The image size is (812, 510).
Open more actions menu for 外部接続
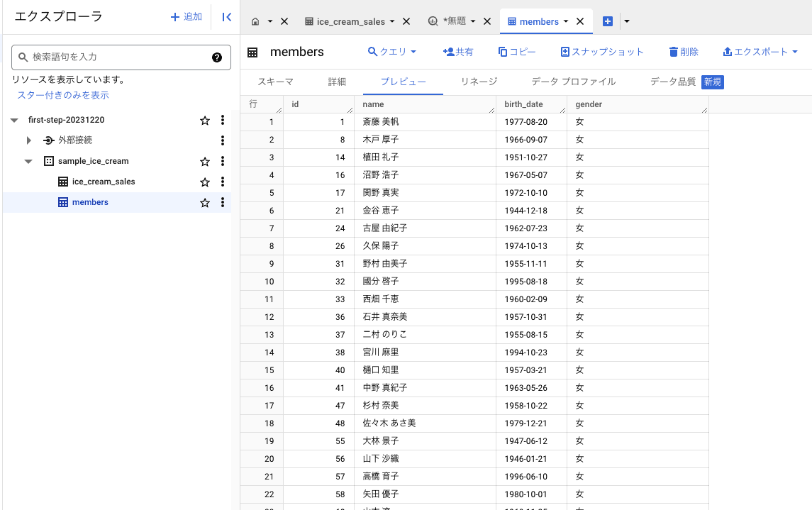coord(223,140)
